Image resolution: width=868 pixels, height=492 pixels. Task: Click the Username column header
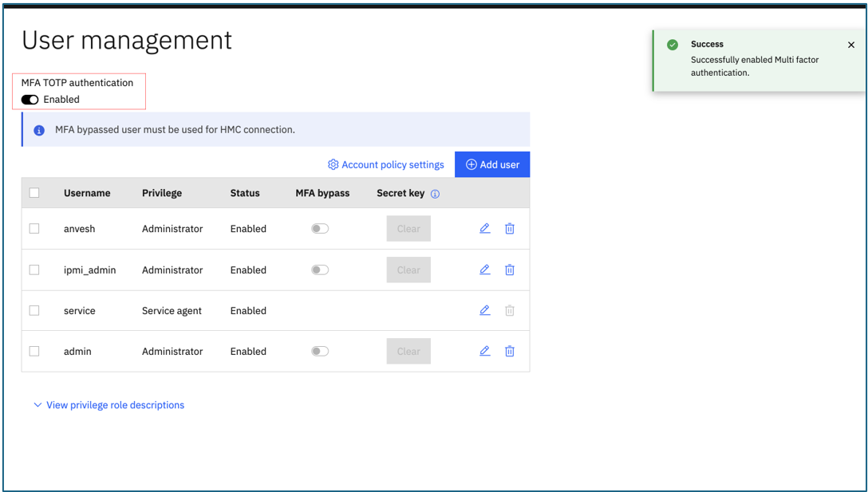[87, 193]
